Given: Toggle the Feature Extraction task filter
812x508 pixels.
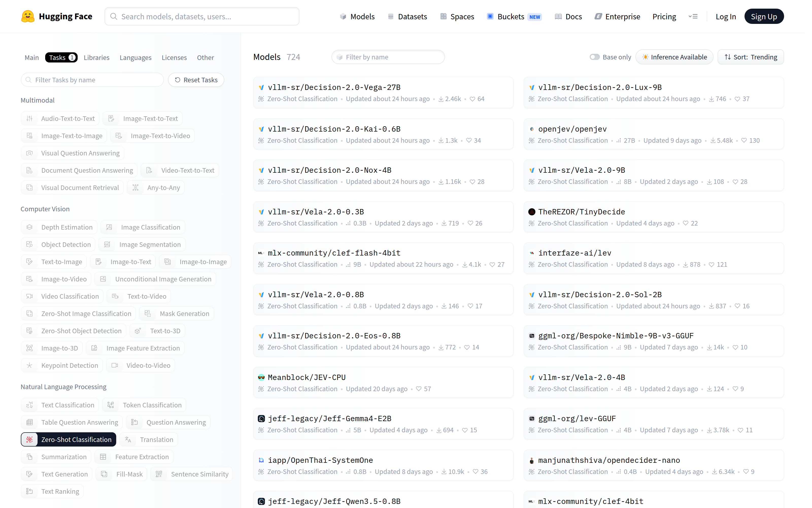Looking at the screenshot, I should (134, 457).
